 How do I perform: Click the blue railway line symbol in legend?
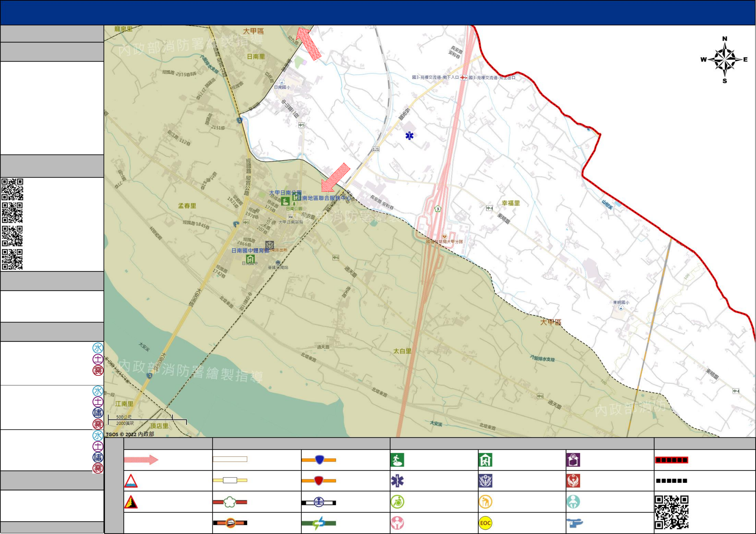[319, 502]
